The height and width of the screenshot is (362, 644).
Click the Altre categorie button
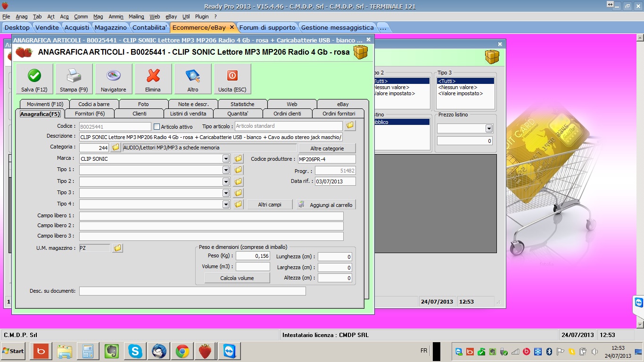[x=327, y=148]
